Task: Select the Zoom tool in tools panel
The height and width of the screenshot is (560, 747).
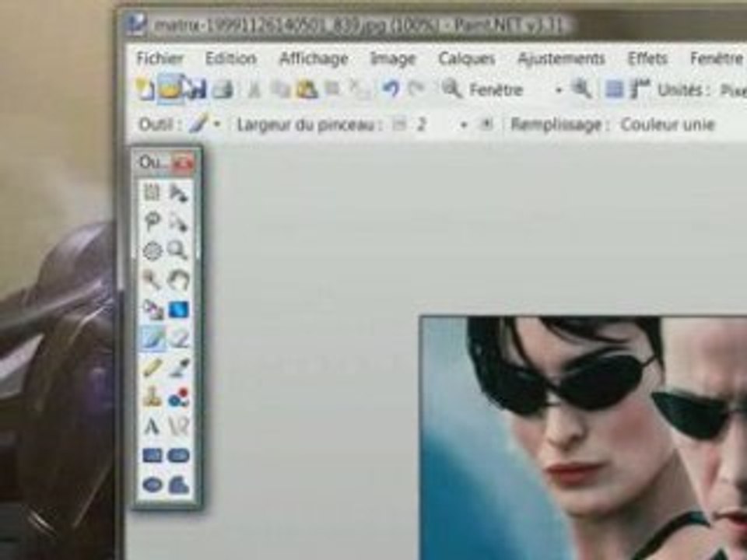Action: (x=179, y=250)
